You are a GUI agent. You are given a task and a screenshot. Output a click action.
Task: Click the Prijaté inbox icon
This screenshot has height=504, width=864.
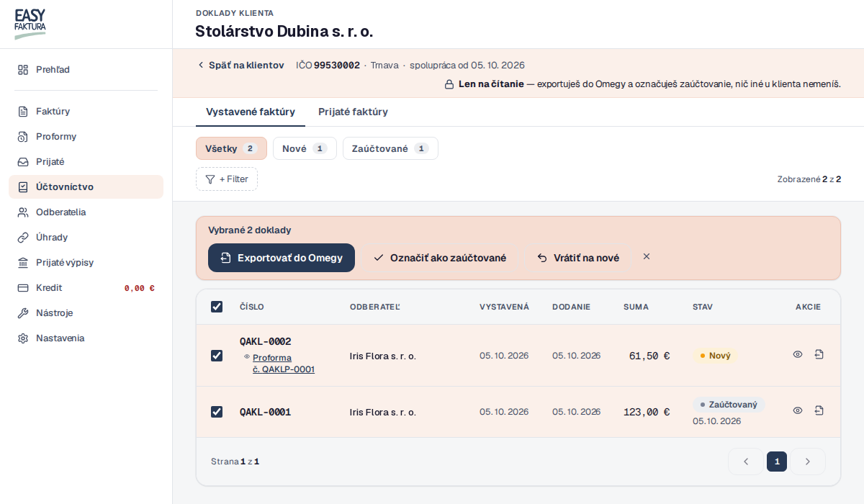(23, 162)
